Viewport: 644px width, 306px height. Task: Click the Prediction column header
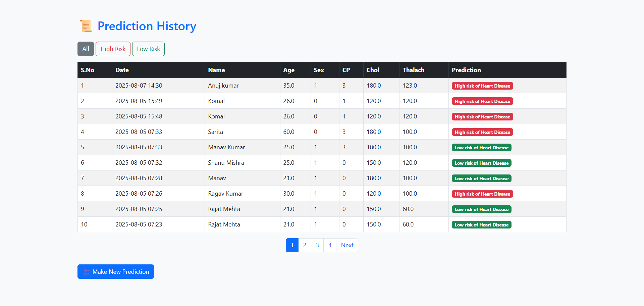coord(466,70)
